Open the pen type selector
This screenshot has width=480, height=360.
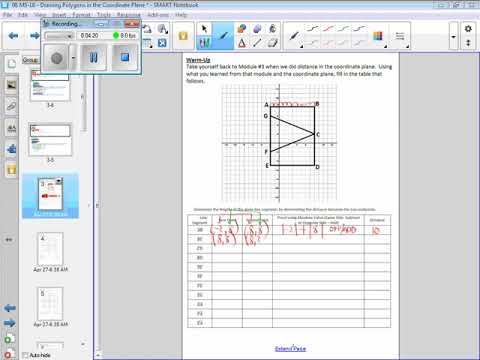coord(294,36)
